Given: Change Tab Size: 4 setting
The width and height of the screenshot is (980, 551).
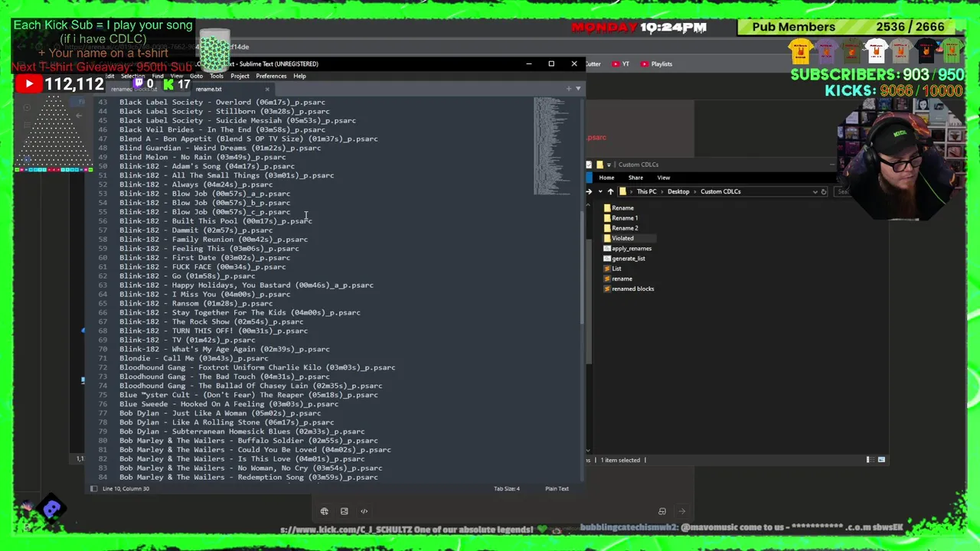Looking at the screenshot, I should point(507,488).
